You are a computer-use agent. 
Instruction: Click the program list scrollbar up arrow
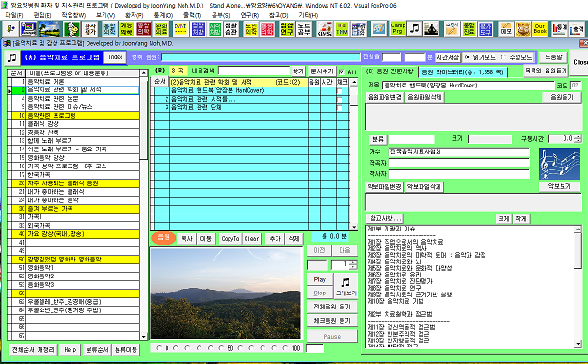click(x=144, y=72)
